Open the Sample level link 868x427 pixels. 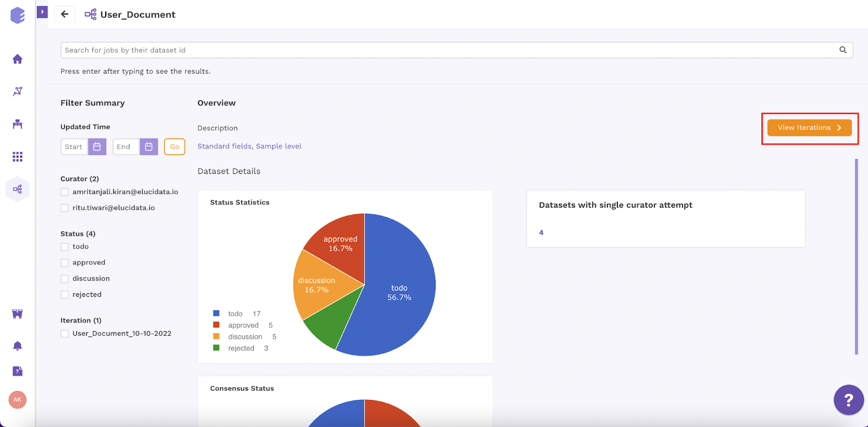pos(279,146)
